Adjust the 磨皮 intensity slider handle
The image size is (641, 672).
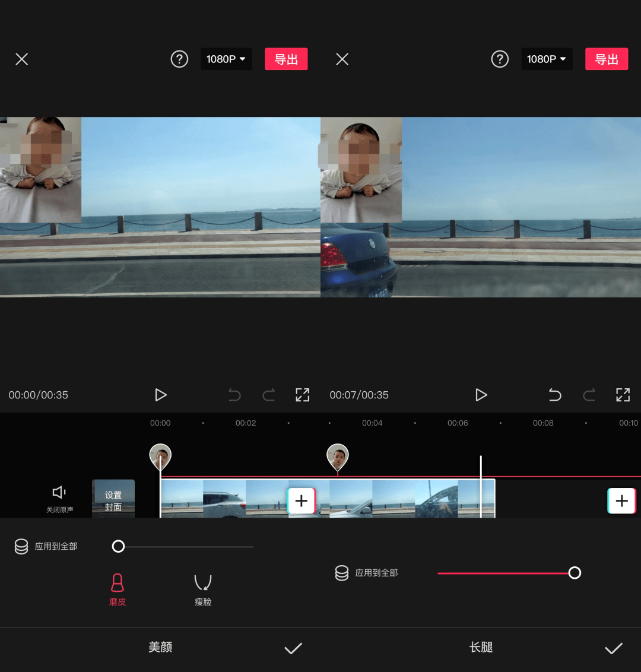coord(118,546)
